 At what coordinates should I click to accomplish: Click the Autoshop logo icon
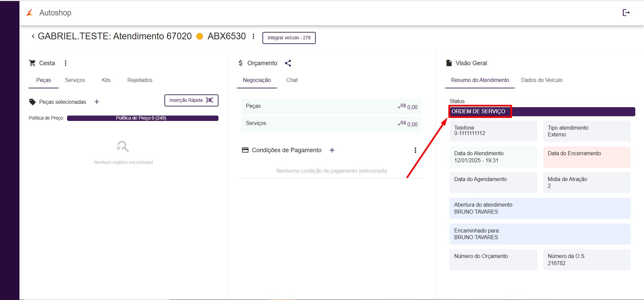tap(30, 13)
